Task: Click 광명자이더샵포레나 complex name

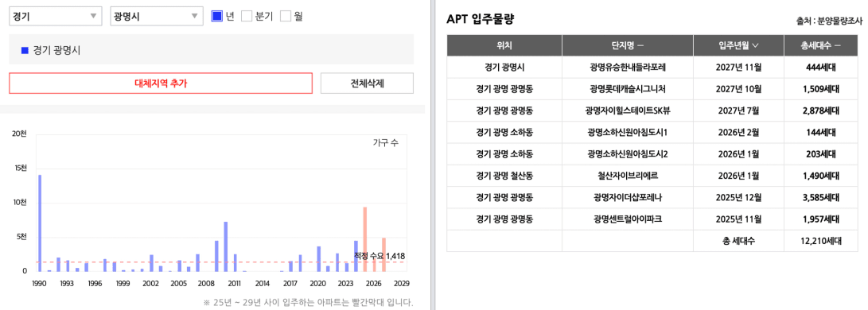Action: 628,198
